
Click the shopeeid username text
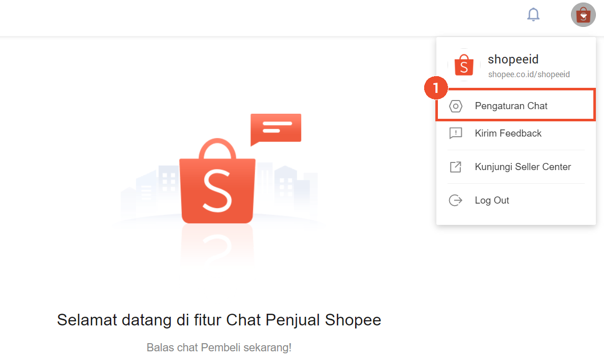coord(513,59)
